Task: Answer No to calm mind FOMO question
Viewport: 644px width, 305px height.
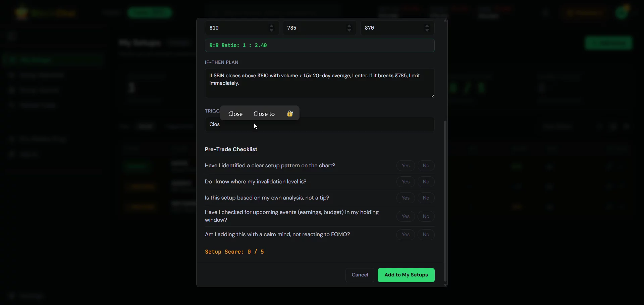Action: [426, 234]
